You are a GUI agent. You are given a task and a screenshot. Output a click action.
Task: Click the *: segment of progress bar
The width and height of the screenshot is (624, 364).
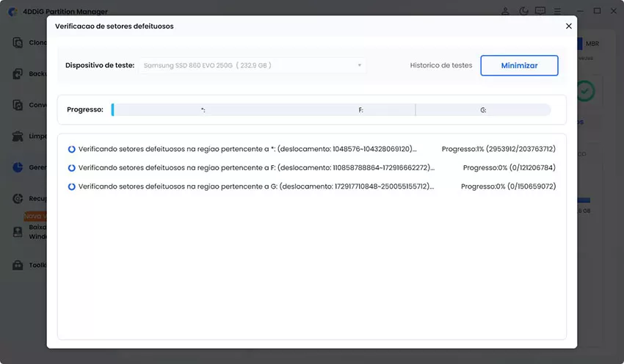(x=203, y=110)
